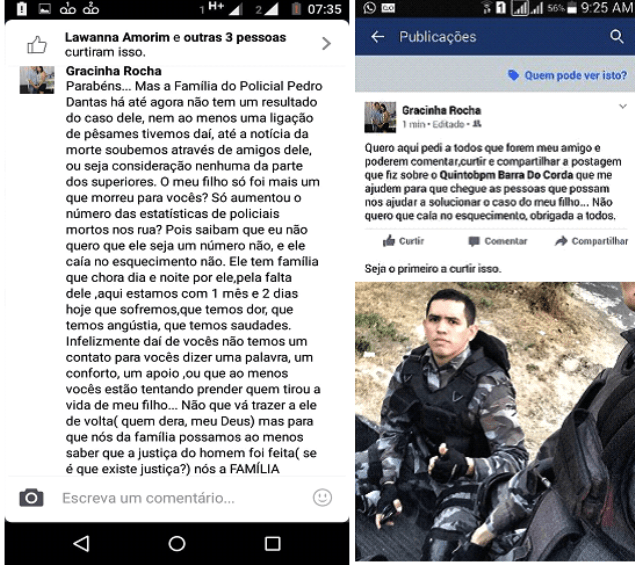Open Gracinha Rocha profile picture in post
Viewport: 635px width, 565px height.
(x=380, y=117)
